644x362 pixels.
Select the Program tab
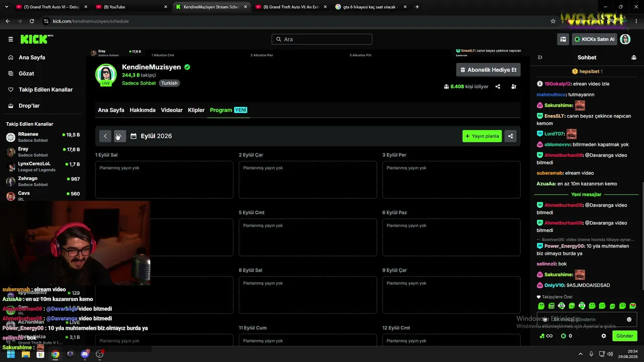point(228,110)
